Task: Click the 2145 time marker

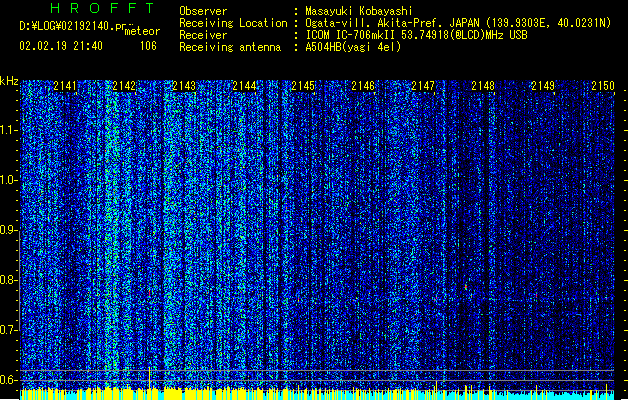Action: tap(303, 86)
